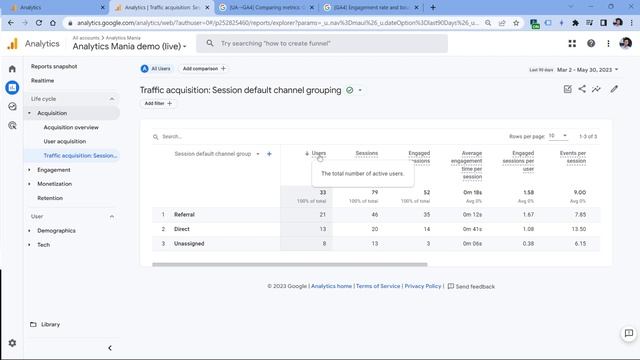640x360 pixels.
Task: Open a new browser tab
Action: point(433,7)
